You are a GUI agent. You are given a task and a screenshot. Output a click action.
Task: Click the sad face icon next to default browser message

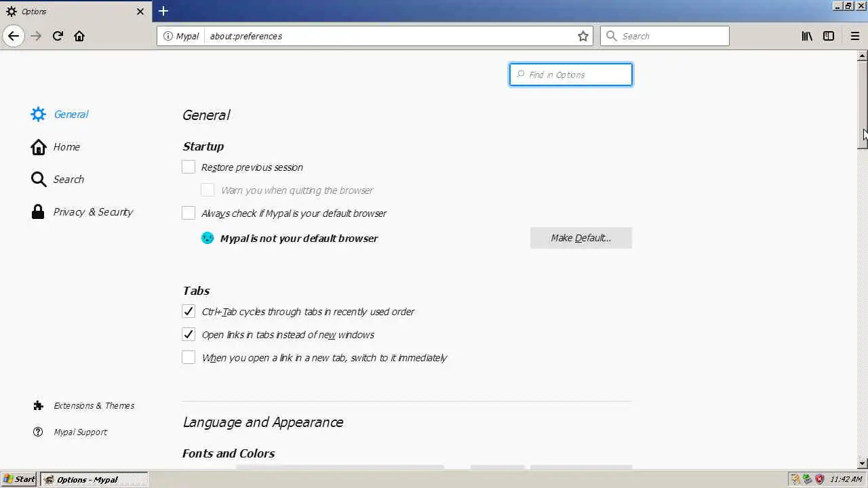[x=208, y=238]
